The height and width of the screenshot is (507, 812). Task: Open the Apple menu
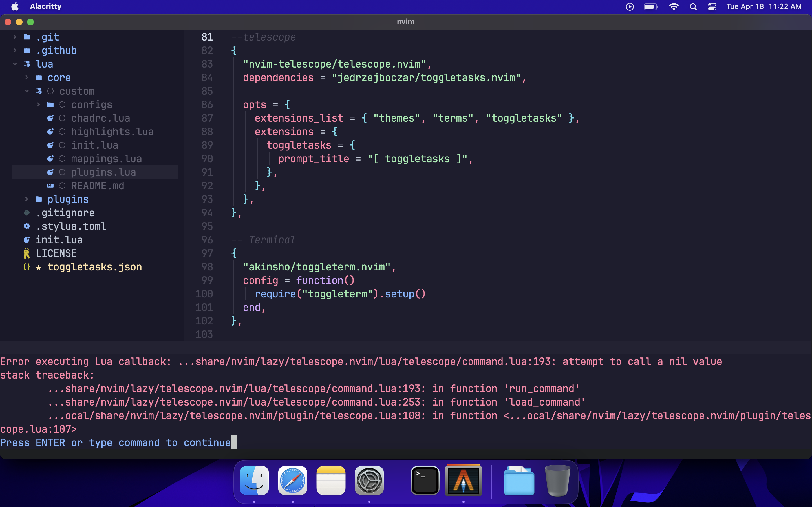pyautogui.click(x=14, y=6)
